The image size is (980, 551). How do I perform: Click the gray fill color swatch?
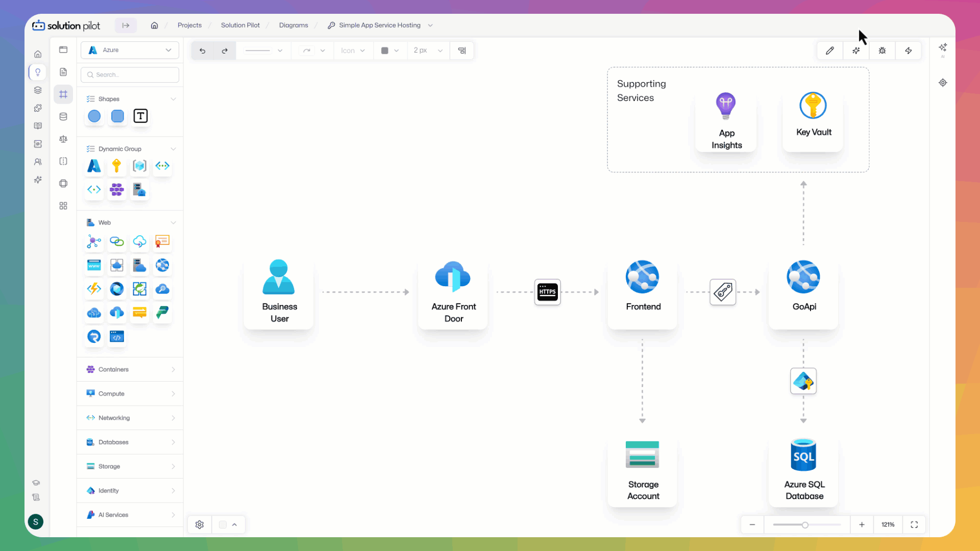pyautogui.click(x=385, y=51)
